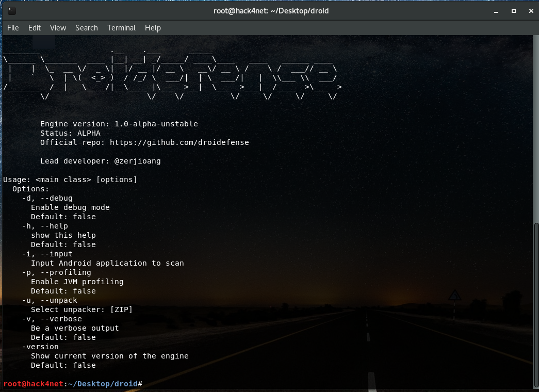Open the Edit menu
Viewport: 539px width, 392px height.
35,28
